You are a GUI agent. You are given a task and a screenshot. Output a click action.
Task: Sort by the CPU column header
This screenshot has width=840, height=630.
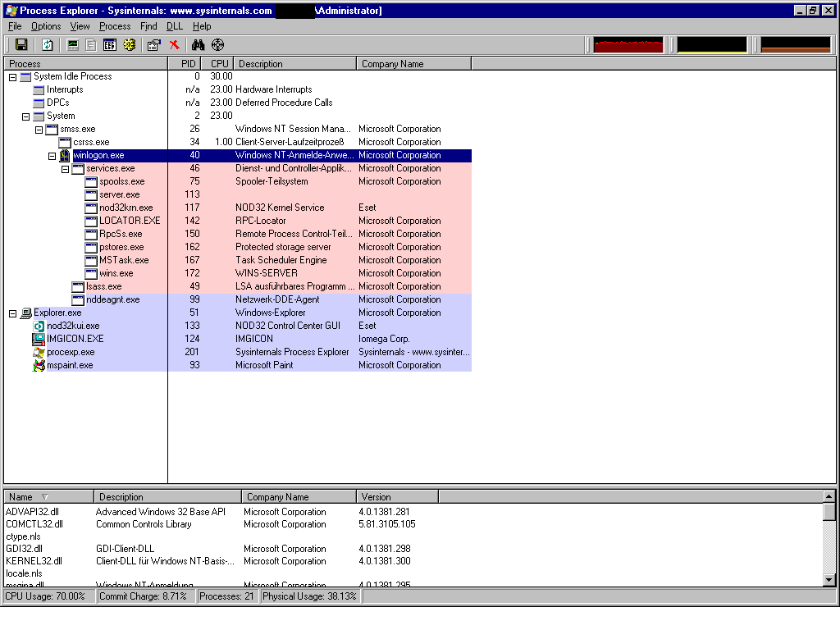[x=218, y=64]
